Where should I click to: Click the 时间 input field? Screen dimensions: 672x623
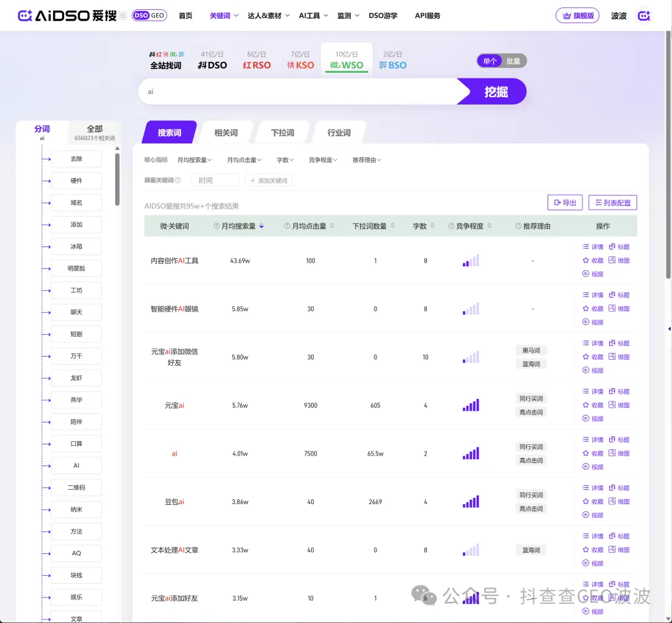coord(215,180)
